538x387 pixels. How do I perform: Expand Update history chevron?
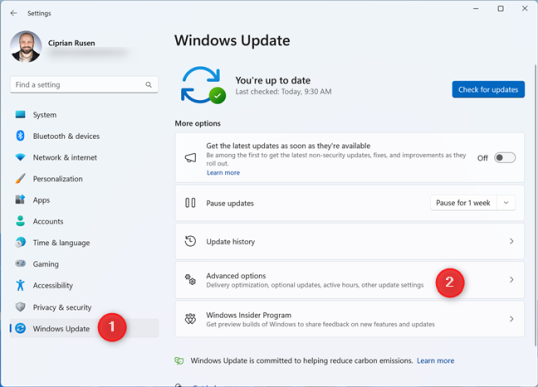click(x=511, y=242)
